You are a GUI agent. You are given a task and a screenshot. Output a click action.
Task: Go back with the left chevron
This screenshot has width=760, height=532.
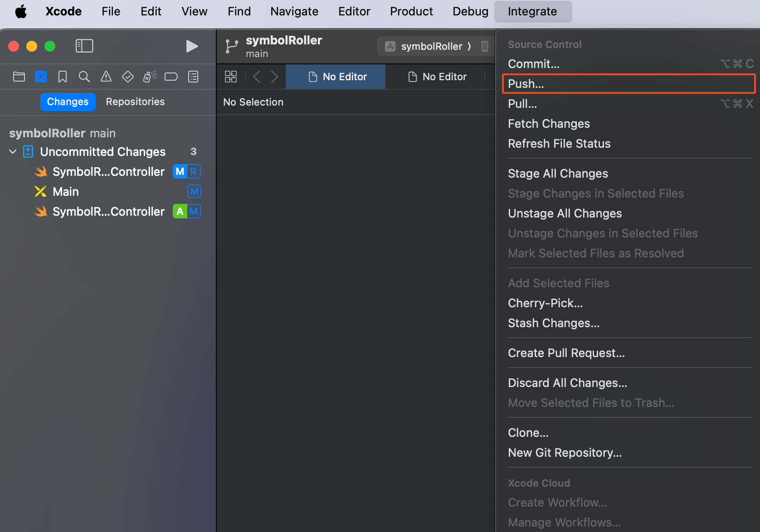[257, 77]
